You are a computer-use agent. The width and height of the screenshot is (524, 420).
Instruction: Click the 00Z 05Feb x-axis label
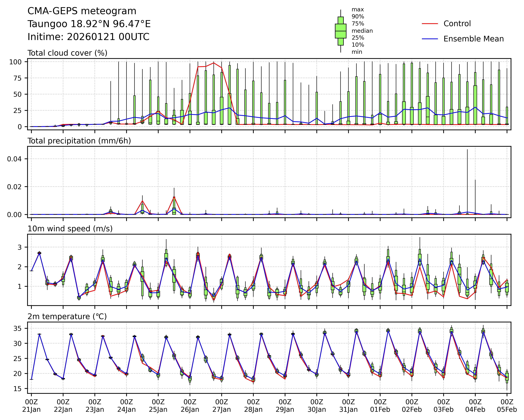pyautogui.click(x=507, y=406)
